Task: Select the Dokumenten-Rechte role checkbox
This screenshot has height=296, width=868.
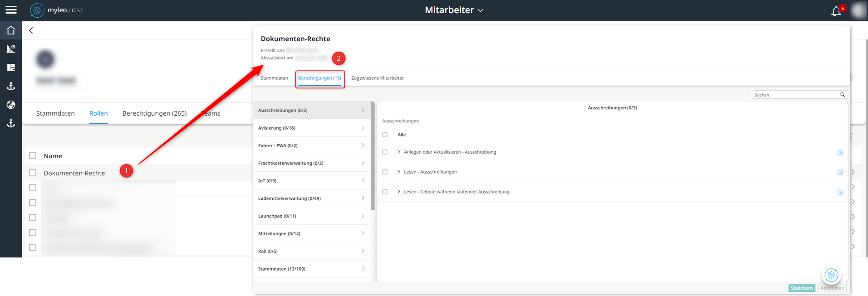Action: tap(33, 173)
